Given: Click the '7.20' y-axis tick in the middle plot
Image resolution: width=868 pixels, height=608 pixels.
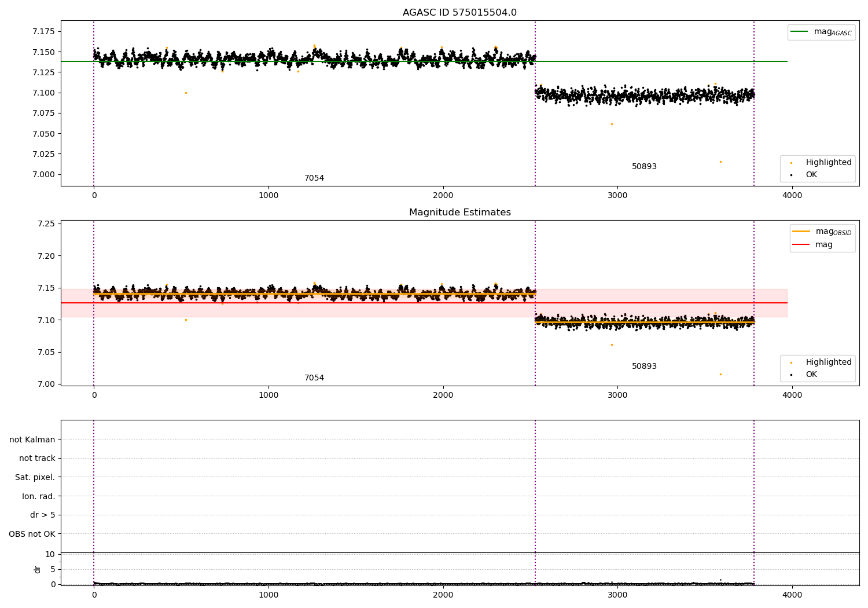Looking at the screenshot, I should click(x=46, y=256).
